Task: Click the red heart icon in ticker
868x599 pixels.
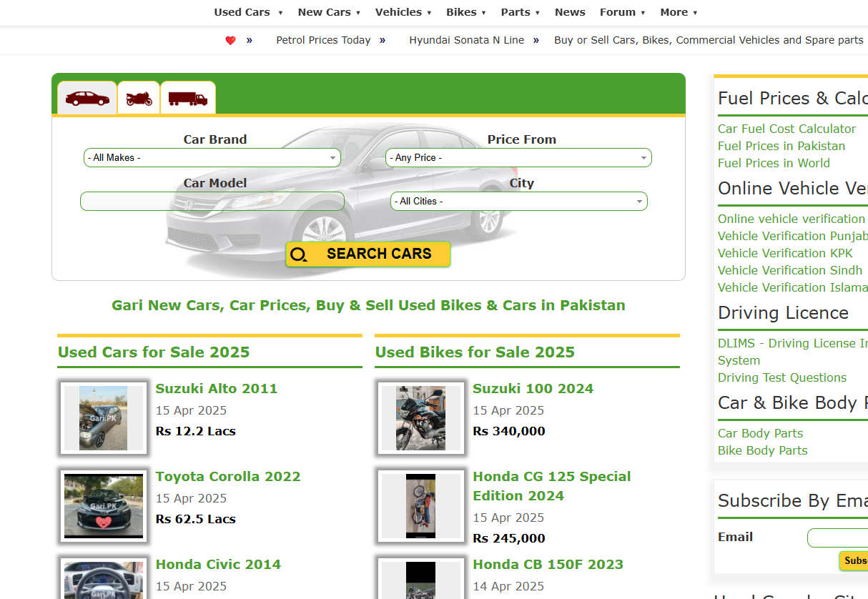Action: (230, 41)
